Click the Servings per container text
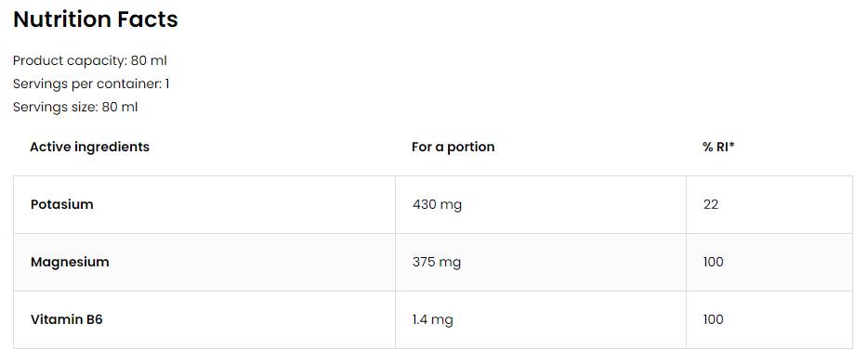Viewport: 868px width, 362px height. click(91, 84)
